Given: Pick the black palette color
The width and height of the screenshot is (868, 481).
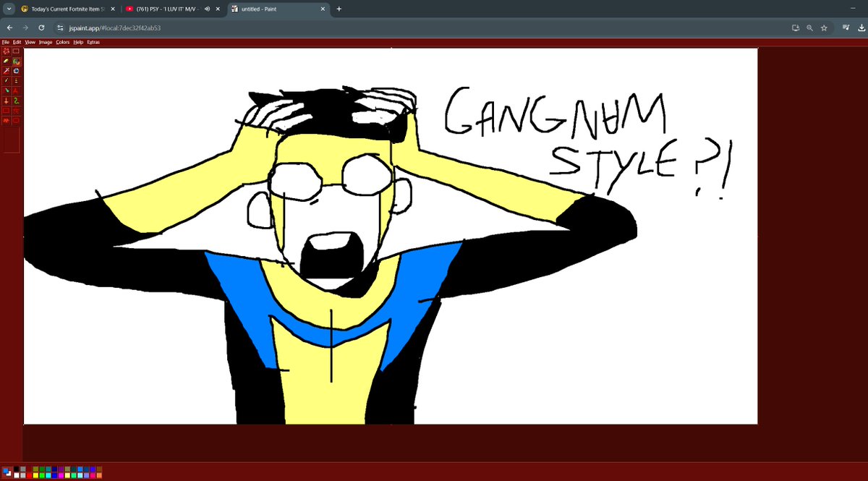Looking at the screenshot, I should point(16,469).
